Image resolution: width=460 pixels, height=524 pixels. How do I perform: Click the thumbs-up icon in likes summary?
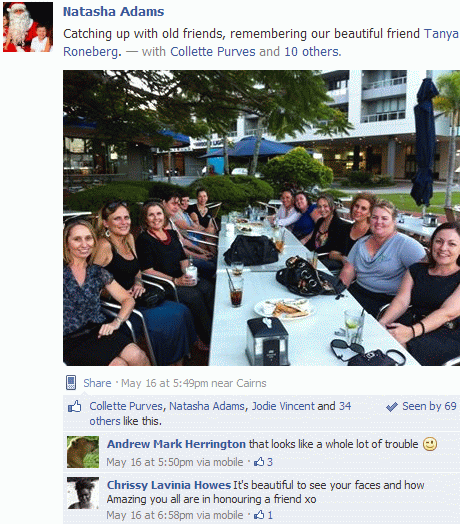(75, 406)
